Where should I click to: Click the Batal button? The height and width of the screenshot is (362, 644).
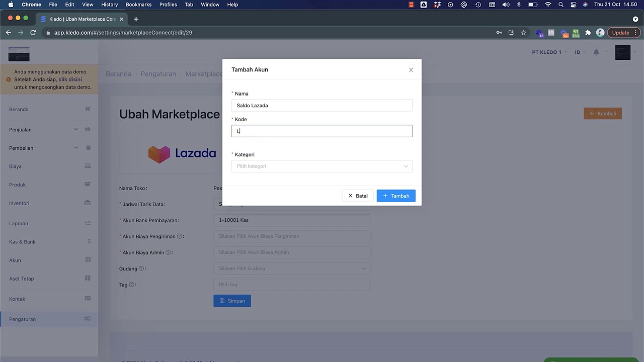358,196
